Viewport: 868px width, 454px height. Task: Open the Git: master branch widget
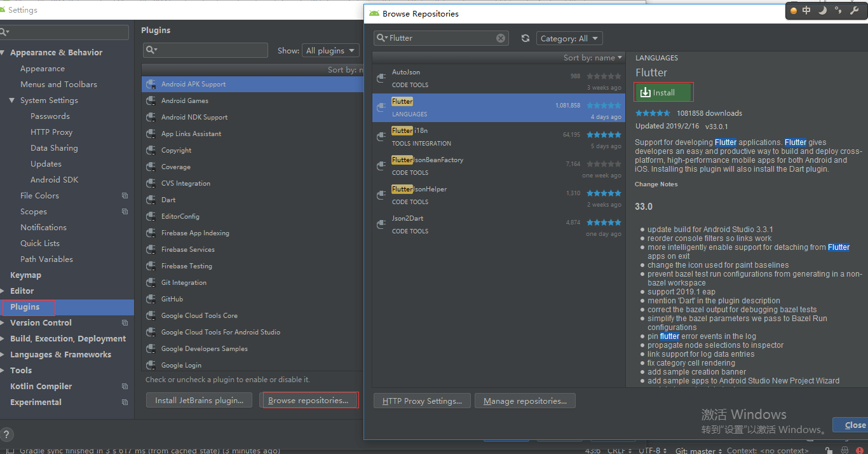(x=698, y=450)
